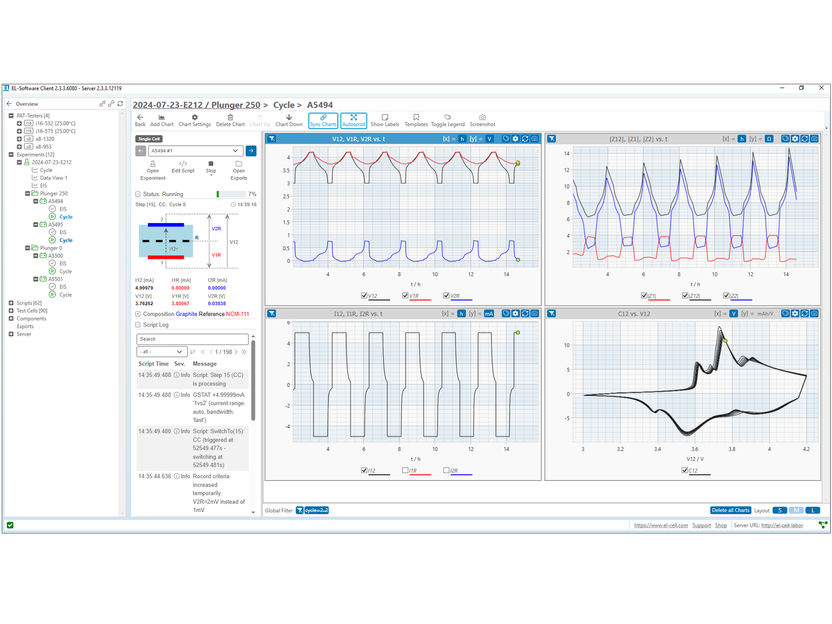Collapse the PAT-Testers tree node
The height and width of the screenshot is (624, 832).
[x=11, y=115]
